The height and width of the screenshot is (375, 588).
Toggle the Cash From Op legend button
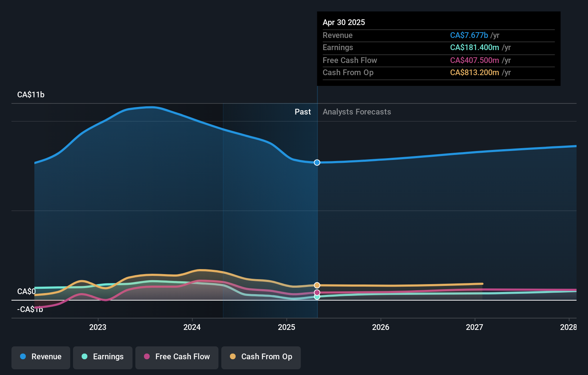261,357
